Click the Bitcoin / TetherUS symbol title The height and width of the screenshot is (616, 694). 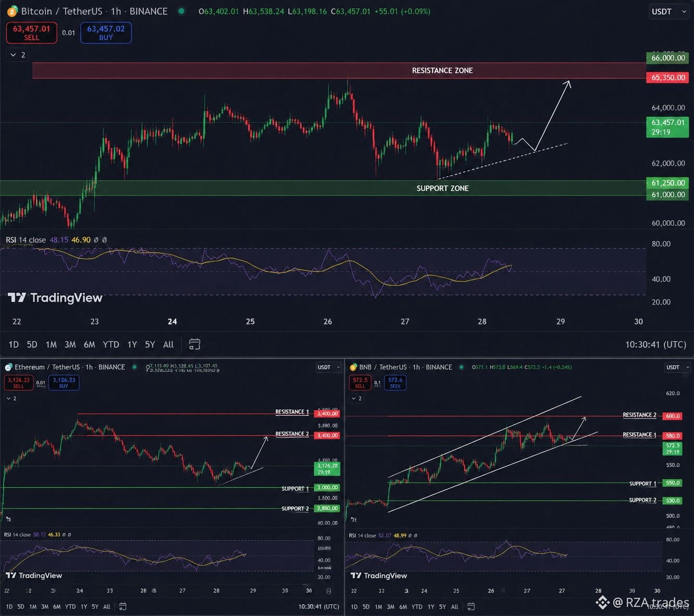pos(94,11)
